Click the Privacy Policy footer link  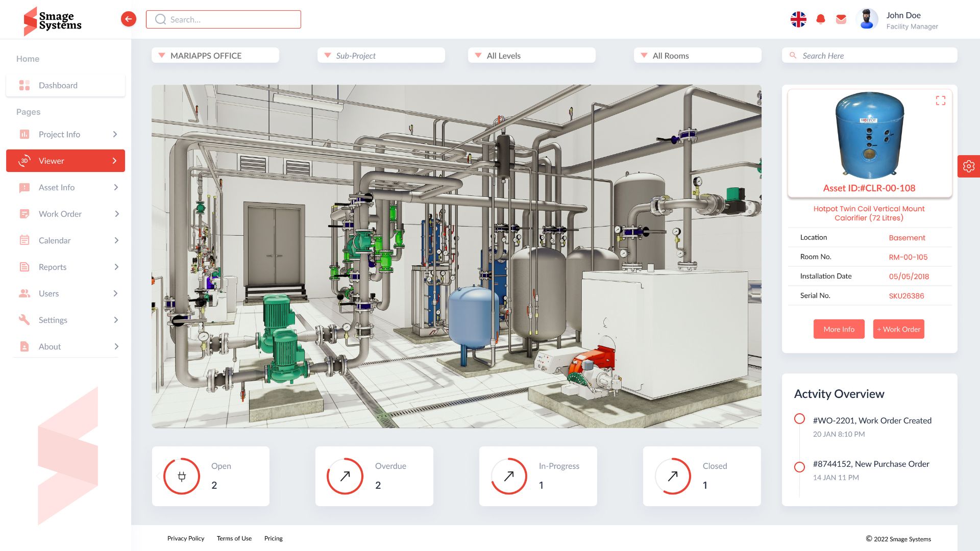(x=186, y=538)
